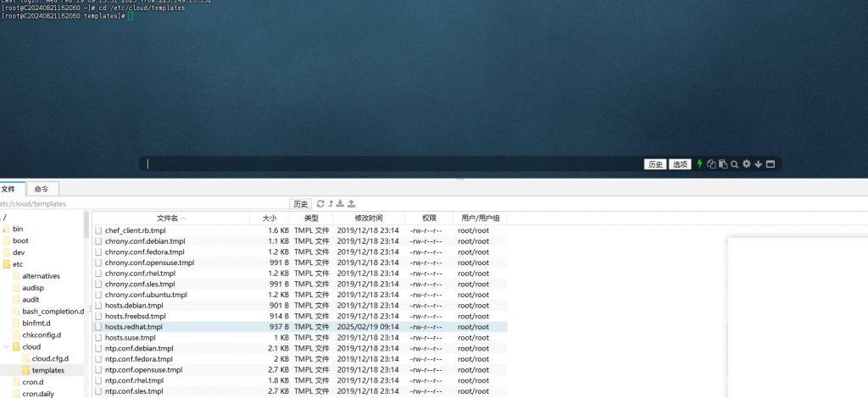Select the chkconfig.d folder in tree
The height and width of the screenshot is (398, 868).
click(x=42, y=335)
